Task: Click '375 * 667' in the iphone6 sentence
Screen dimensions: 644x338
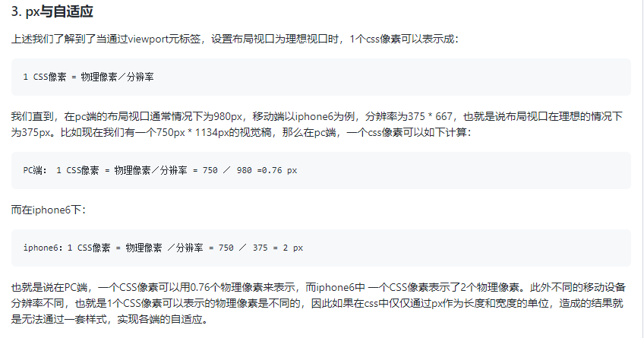Action: click(x=430, y=117)
